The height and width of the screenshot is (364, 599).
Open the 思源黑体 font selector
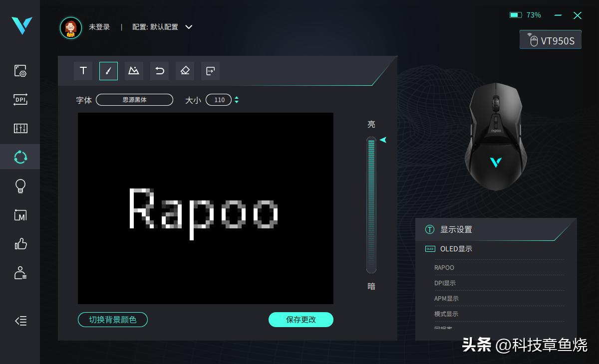[x=134, y=100]
